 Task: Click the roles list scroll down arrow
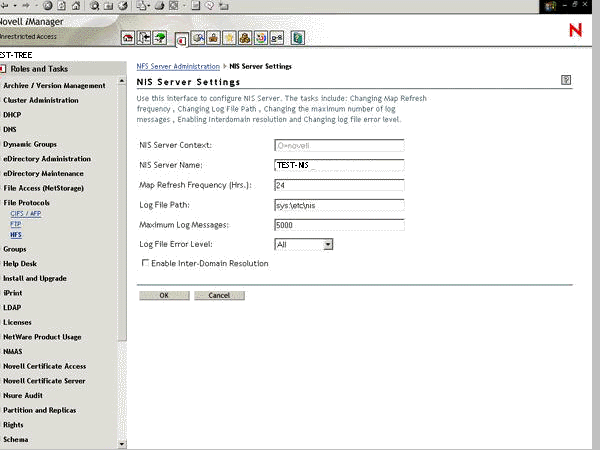tap(122, 444)
